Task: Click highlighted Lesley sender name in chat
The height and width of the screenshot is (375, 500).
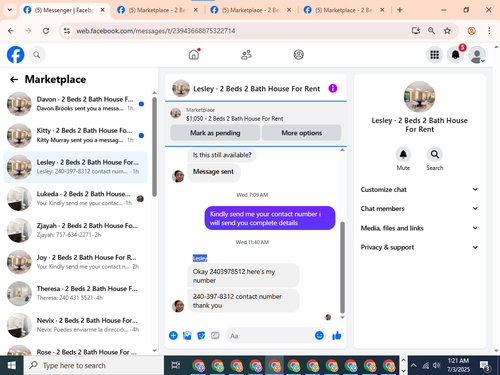Action: 200,258
